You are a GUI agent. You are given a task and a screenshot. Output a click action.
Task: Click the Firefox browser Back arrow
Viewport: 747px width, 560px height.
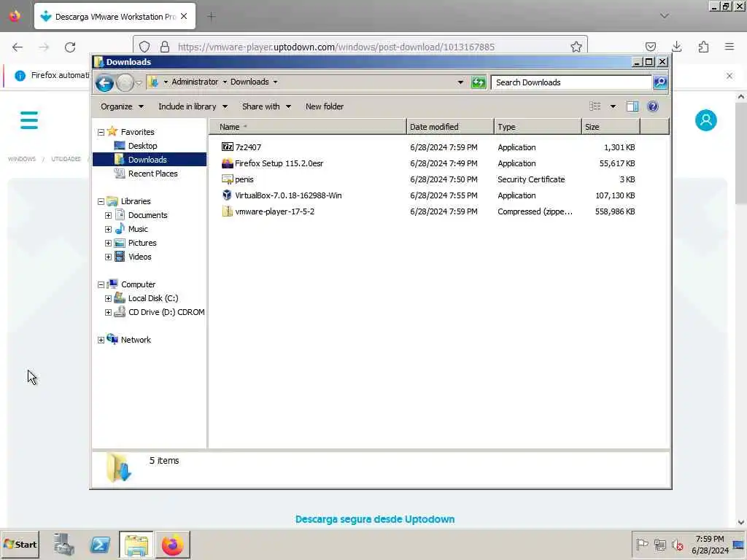pyautogui.click(x=18, y=47)
